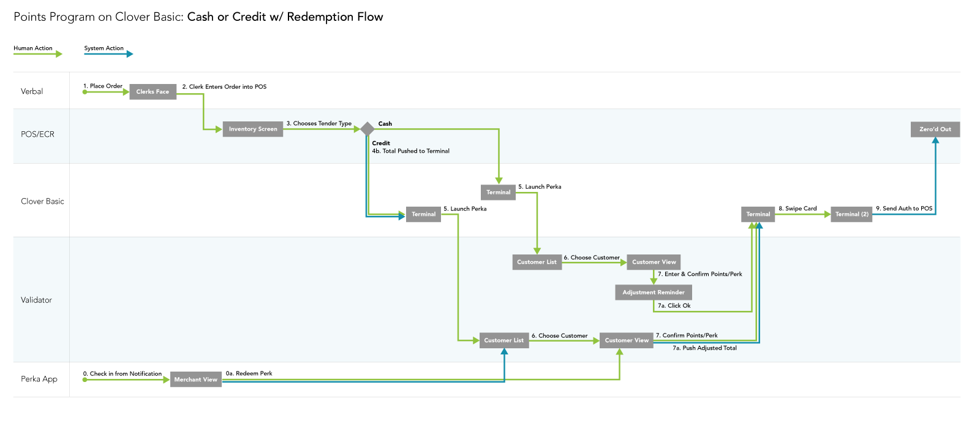Click the blue System Action legend arrow

coord(108,54)
